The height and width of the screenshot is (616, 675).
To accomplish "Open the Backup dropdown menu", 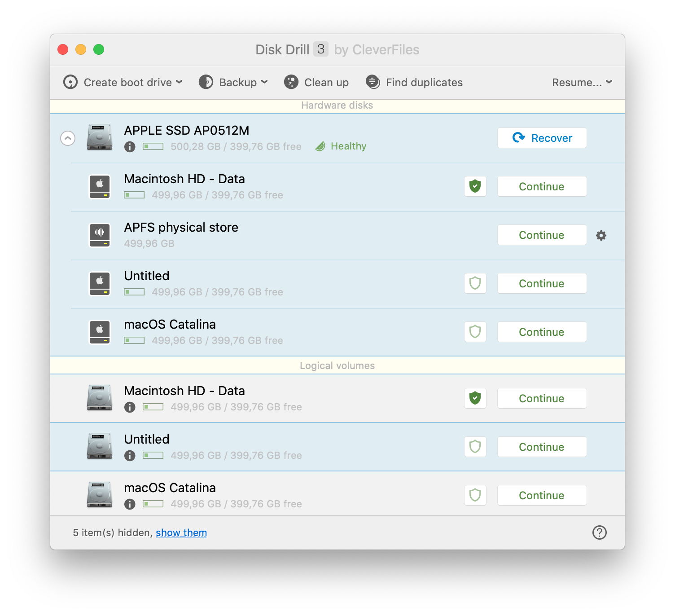I will click(x=233, y=82).
